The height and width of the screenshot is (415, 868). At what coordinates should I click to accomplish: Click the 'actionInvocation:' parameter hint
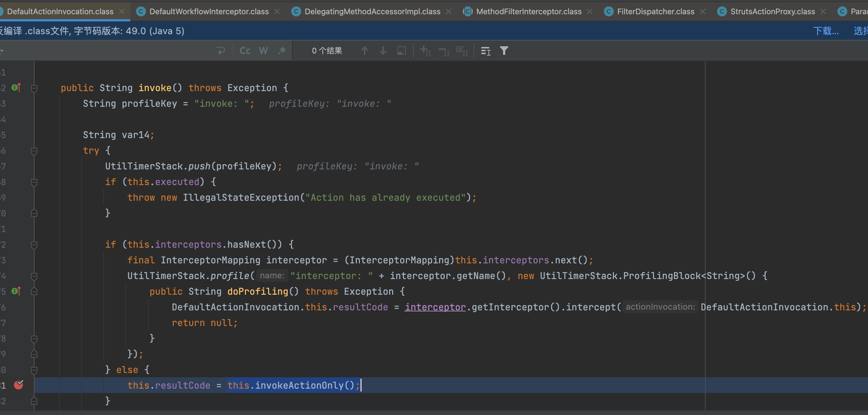pyautogui.click(x=660, y=307)
